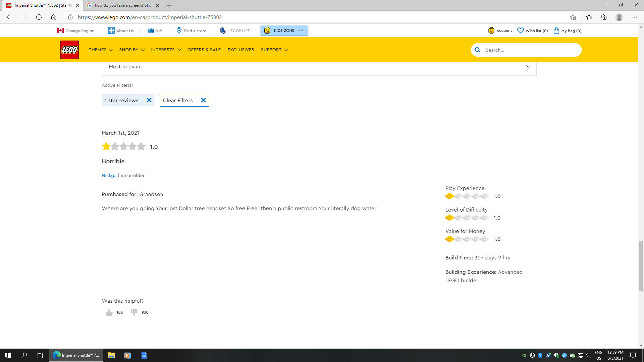
Task: Click the browser profile avatar
Action: click(619, 17)
